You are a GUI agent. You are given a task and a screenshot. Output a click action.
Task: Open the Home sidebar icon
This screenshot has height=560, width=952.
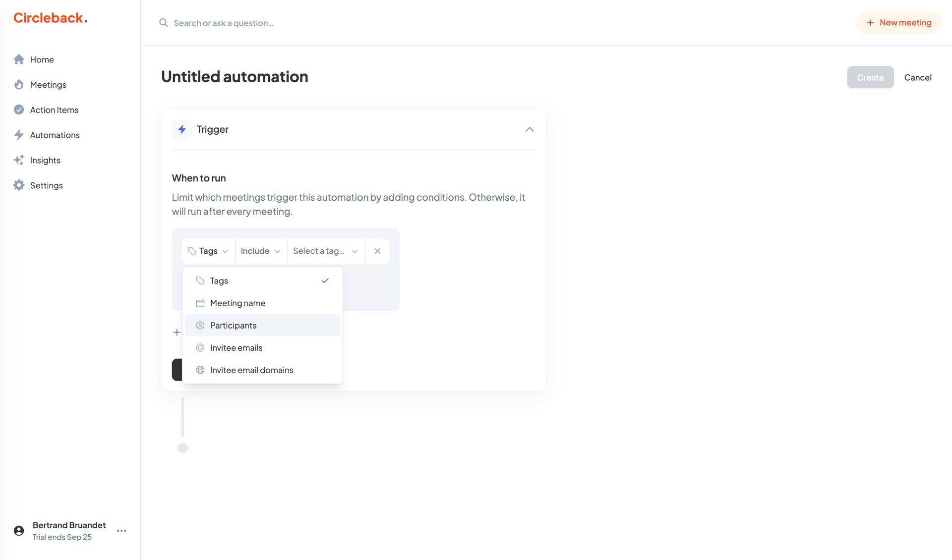coord(19,59)
